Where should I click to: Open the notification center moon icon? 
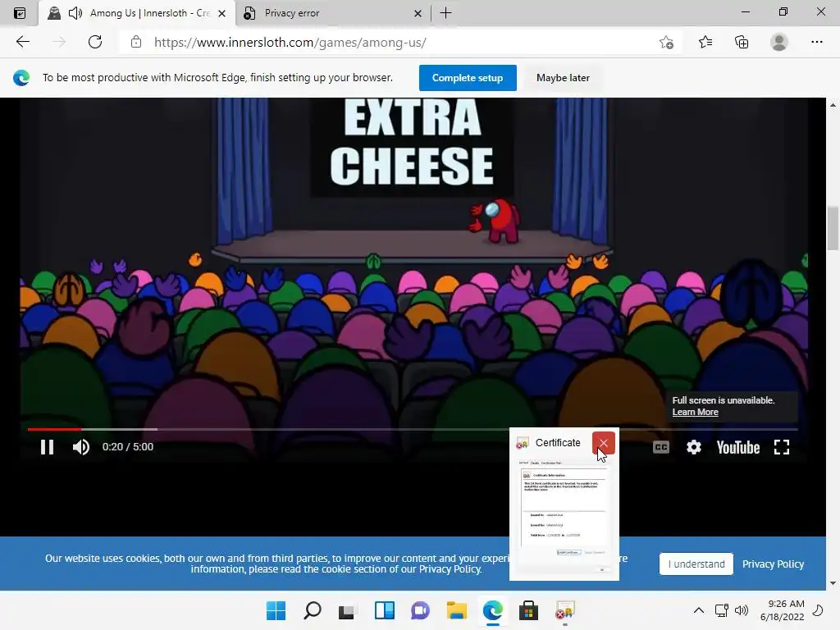click(x=818, y=610)
